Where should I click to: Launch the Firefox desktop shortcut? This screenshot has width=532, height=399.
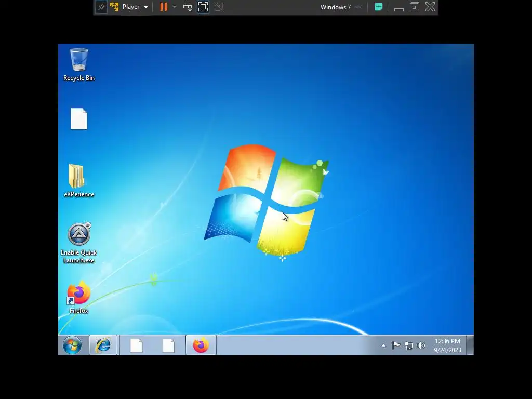(x=79, y=297)
